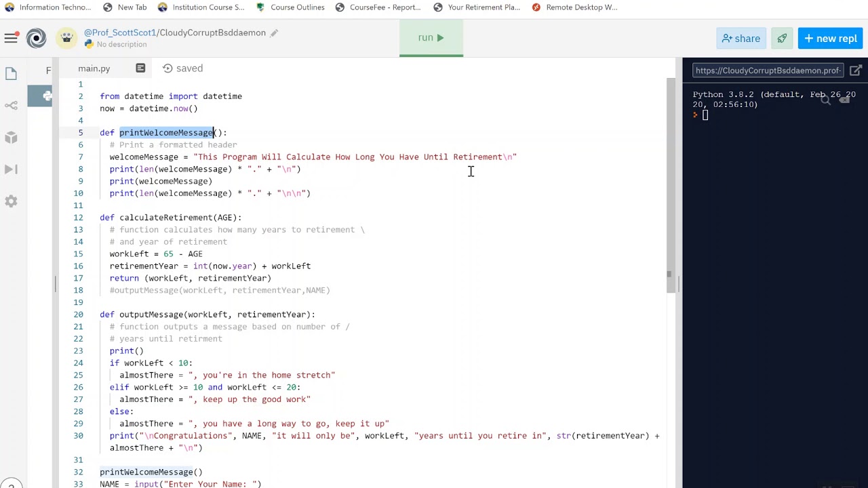Viewport: 868px width, 488px height.
Task: Switch to the Information Techno... browser tab
Action: pos(47,7)
